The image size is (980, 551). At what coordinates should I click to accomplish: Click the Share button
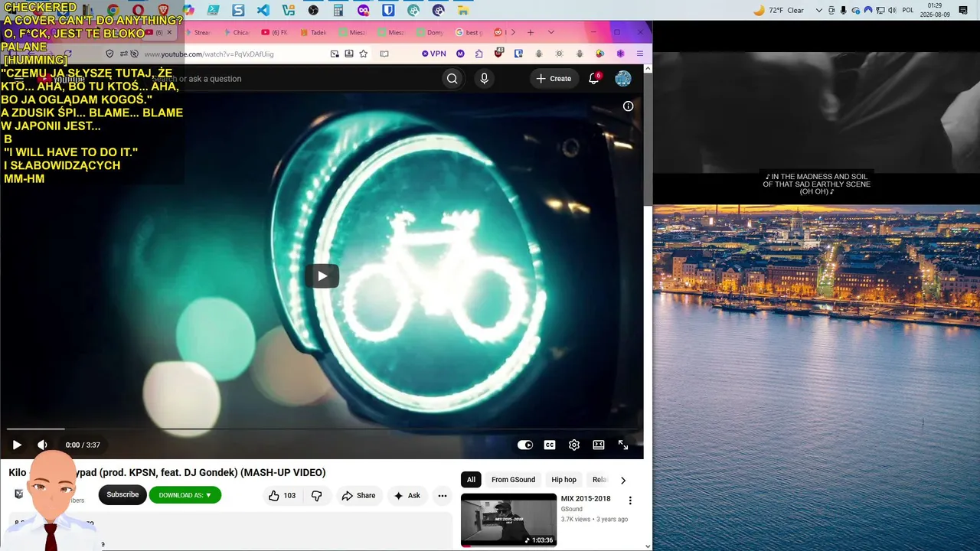point(358,496)
